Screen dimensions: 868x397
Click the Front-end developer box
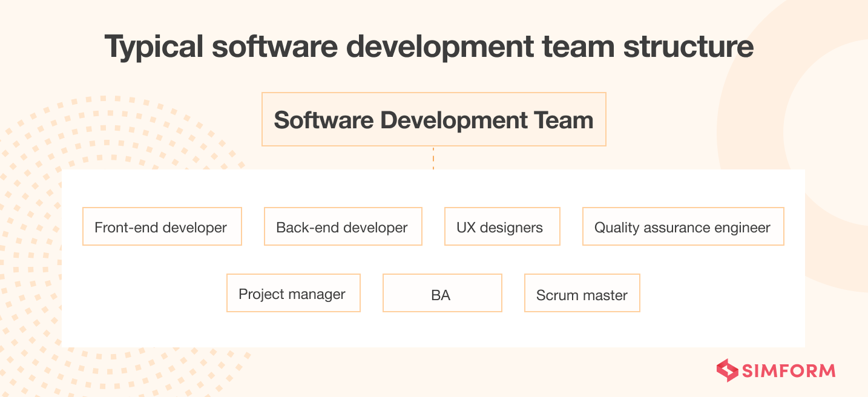tap(162, 226)
